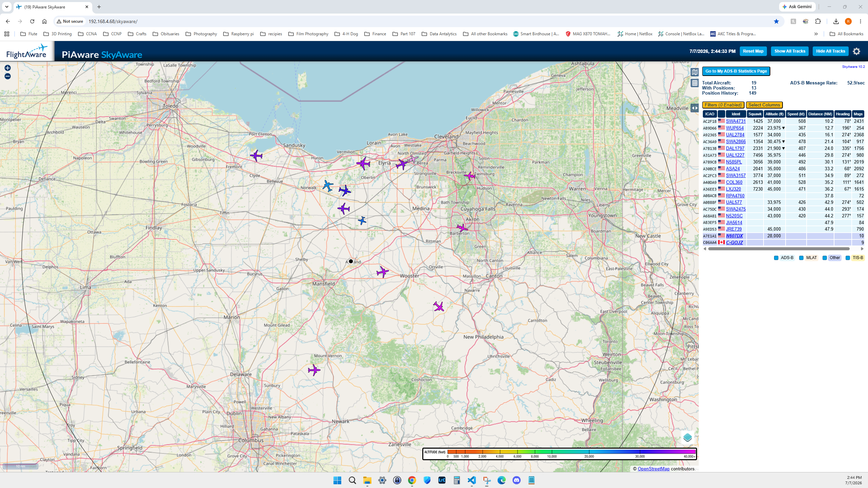868x488 pixels.
Task: Sort table by Altitude (ft) column
Action: (774, 114)
